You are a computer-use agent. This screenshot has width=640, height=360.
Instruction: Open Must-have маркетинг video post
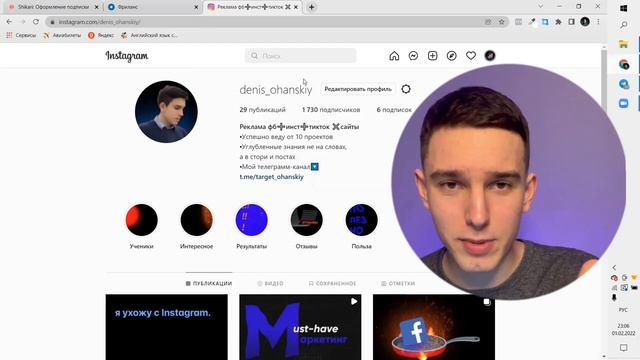pyautogui.click(x=300, y=327)
